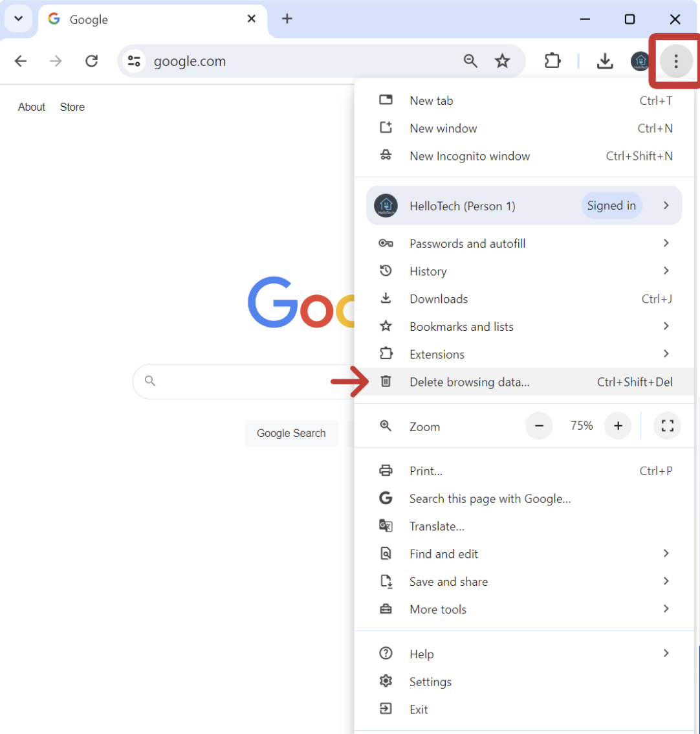Image resolution: width=700 pixels, height=734 pixels.
Task: Open the Extensions puzzle icon in toolbar
Action: 552,61
